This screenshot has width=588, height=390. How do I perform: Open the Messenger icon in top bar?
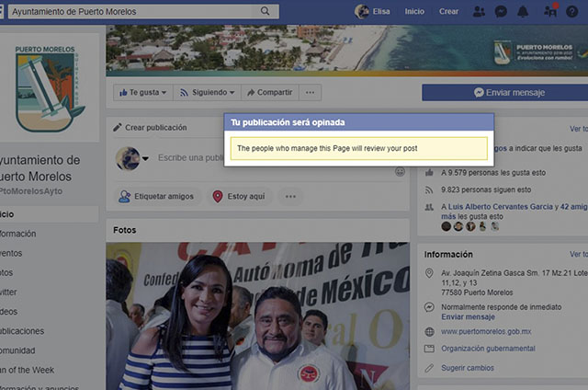click(x=501, y=11)
